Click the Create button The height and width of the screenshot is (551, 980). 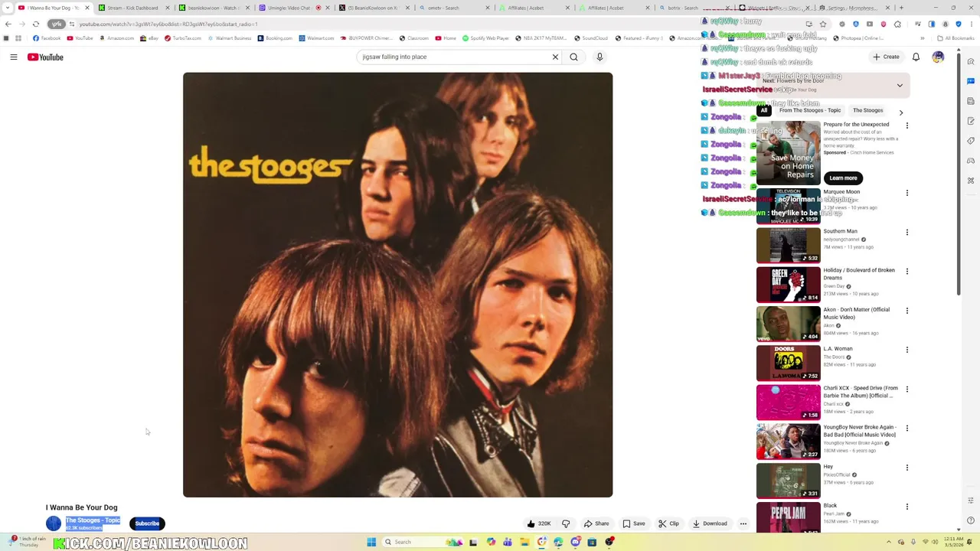[886, 57]
